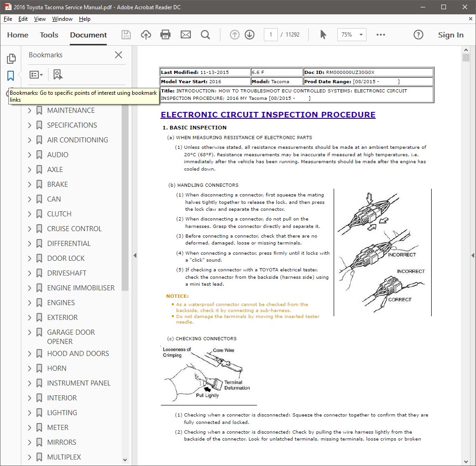This screenshot has width=476, height=466.
Task: Click the Sign In button
Action: (451, 35)
